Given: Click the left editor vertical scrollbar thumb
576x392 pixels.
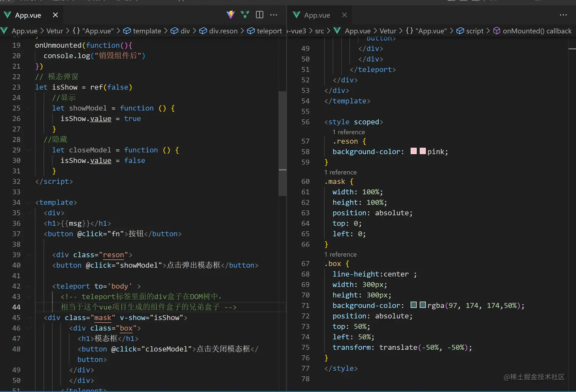Looking at the screenshot, I should [x=282, y=144].
